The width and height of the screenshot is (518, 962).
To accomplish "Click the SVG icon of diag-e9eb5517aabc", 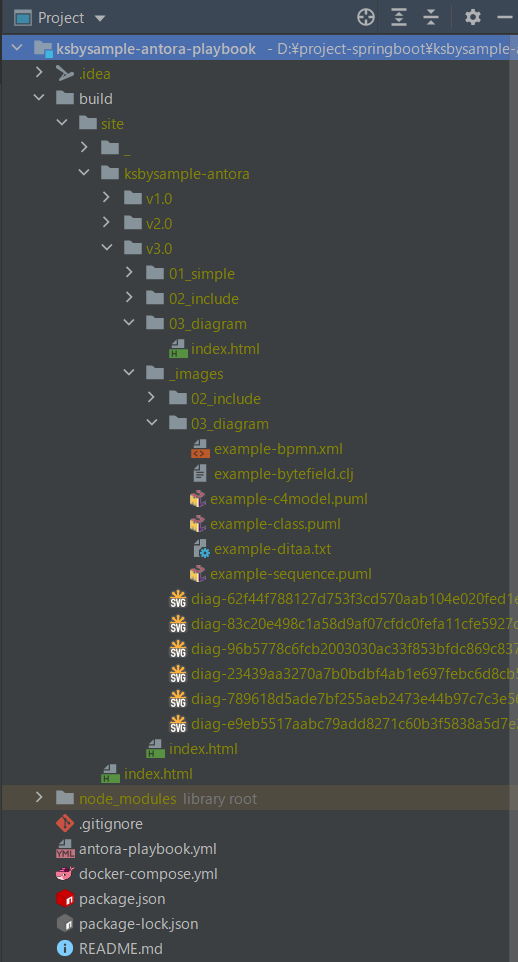I will 178,725.
